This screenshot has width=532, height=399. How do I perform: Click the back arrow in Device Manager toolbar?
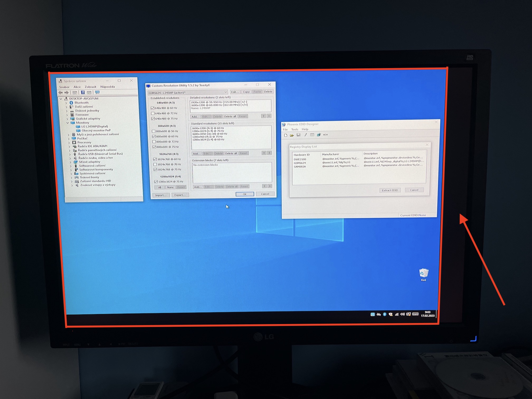pyautogui.click(x=61, y=93)
